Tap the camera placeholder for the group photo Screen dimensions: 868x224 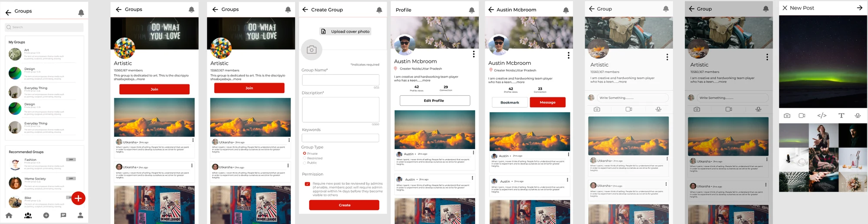click(311, 50)
